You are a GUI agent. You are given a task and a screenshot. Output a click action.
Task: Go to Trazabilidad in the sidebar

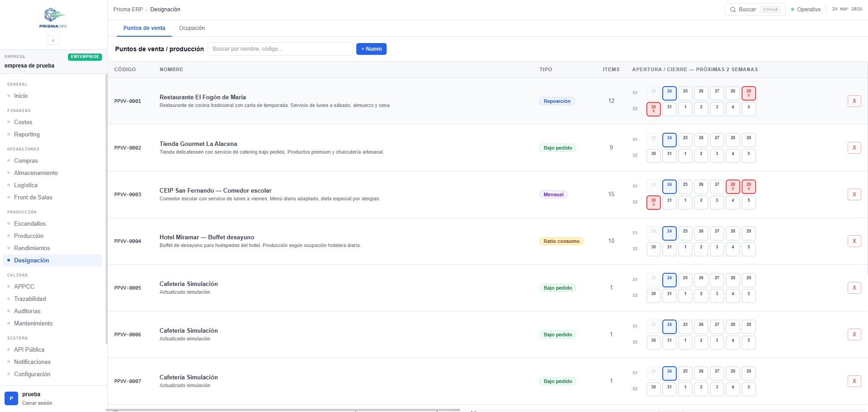30,299
